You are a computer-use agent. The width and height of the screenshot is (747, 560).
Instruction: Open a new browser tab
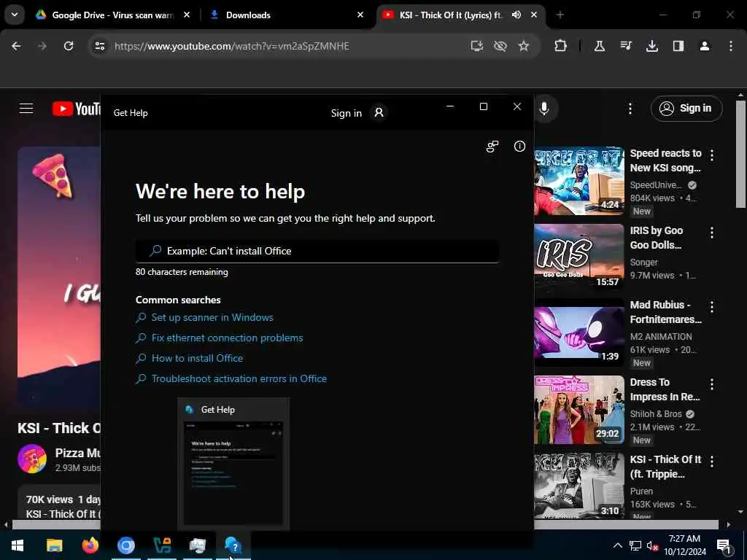(560, 15)
